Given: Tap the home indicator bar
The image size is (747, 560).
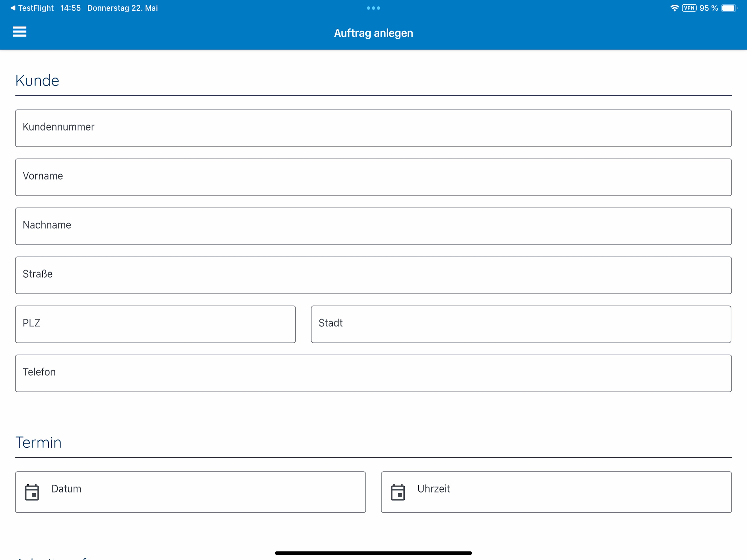Looking at the screenshot, I should point(373,553).
